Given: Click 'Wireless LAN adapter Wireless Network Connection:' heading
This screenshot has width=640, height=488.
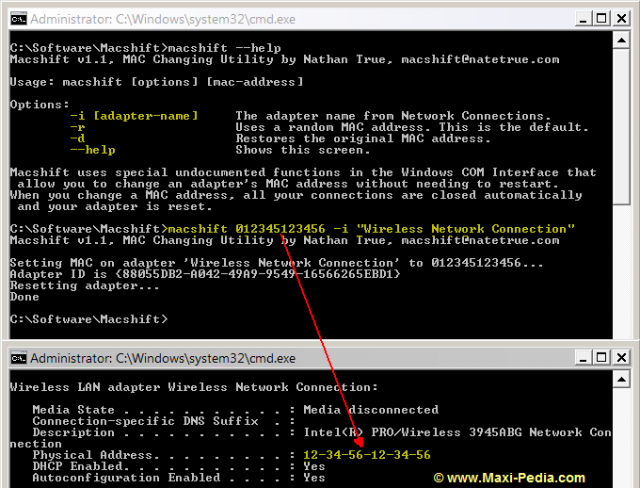Looking at the screenshot, I should click(x=194, y=387).
